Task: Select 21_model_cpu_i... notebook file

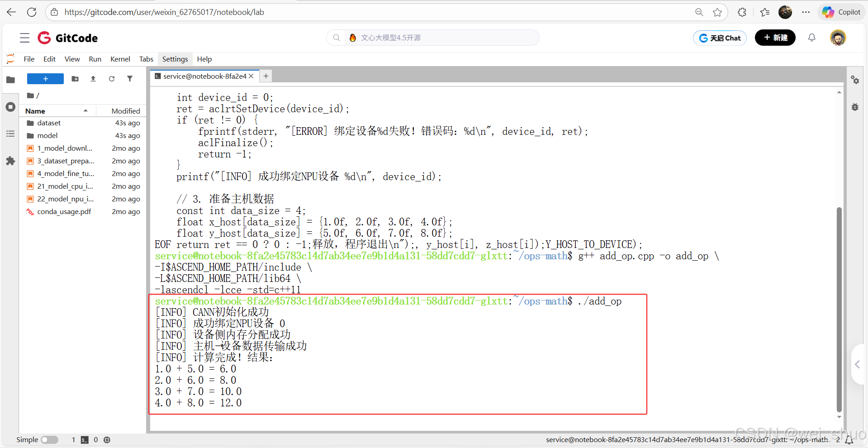Action: (x=83, y=186)
